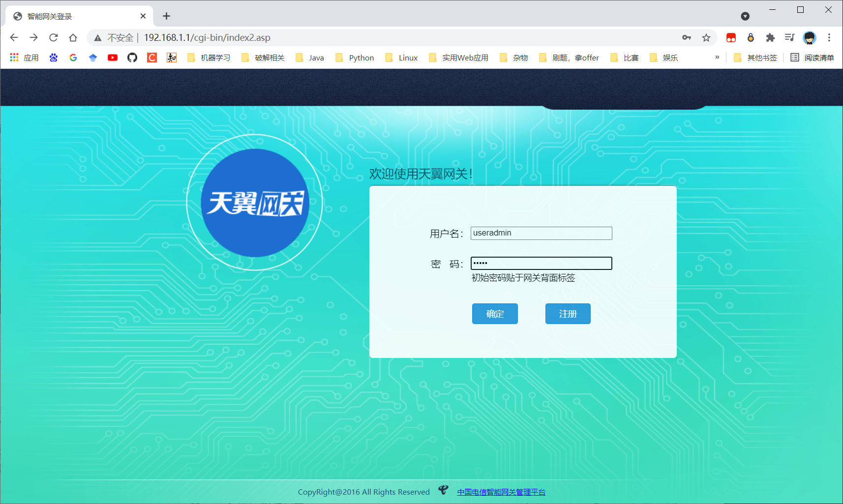The height and width of the screenshot is (504, 843).
Task: Open the 比赛 bookmark folder
Action: tap(625, 58)
